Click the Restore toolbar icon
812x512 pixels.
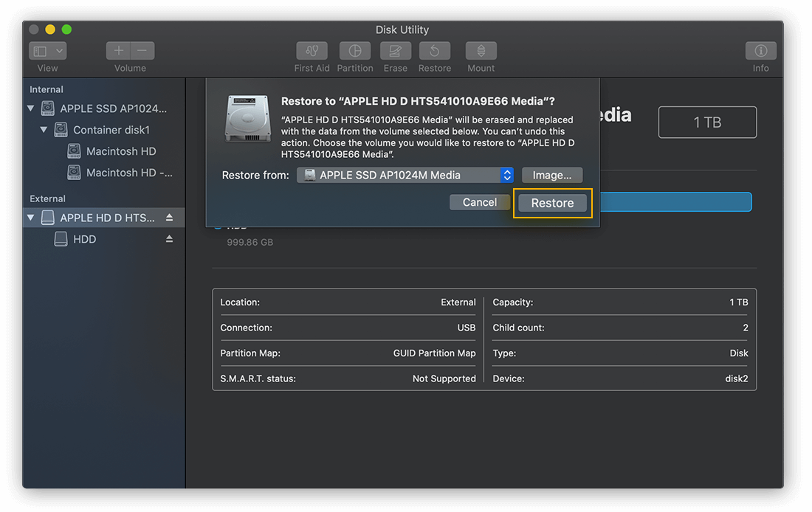coord(434,50)
